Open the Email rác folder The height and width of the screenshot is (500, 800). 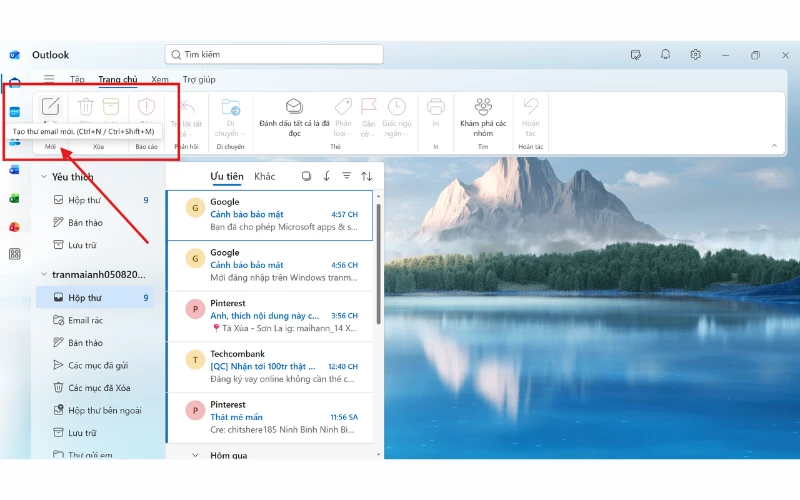tap(95, 320)
